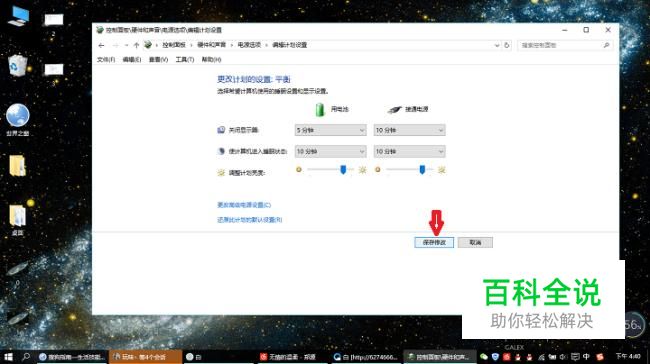
Task: Navigate to 硬件和声音 breadcrumb
Action: point(211,45)
